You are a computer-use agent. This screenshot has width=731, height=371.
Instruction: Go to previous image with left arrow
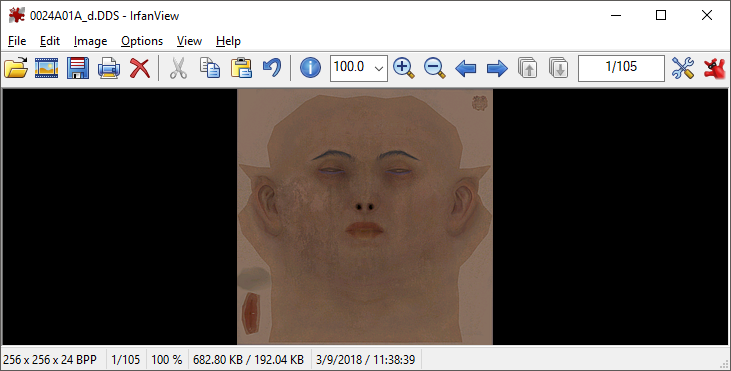click(466, 69)
